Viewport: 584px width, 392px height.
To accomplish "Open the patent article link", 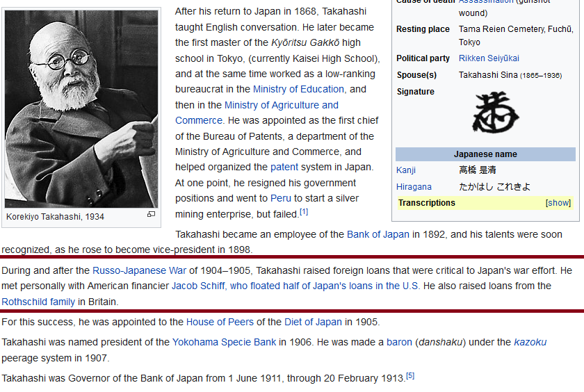I will 284,167.
